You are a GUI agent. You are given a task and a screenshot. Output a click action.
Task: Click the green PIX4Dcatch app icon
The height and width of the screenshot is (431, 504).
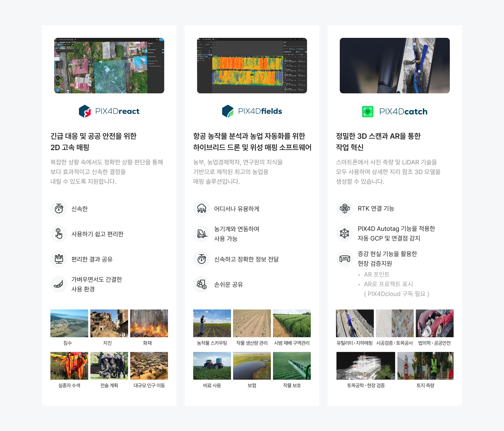[367, 111]
